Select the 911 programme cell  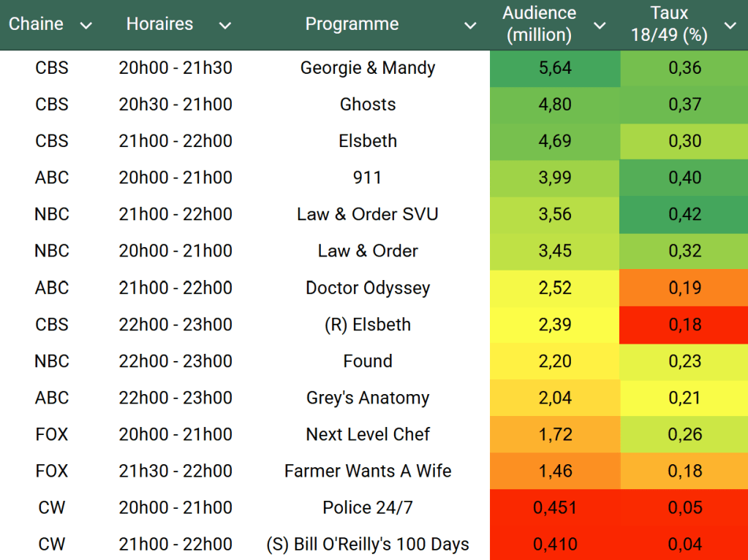[368, 178]
